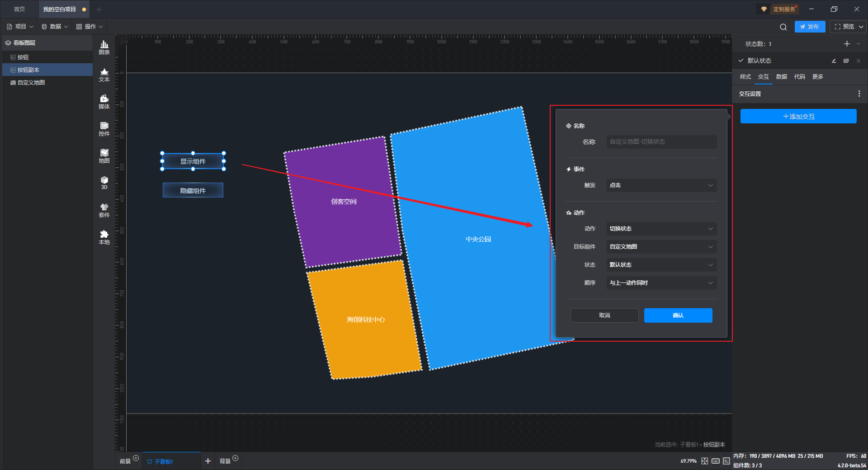Expand the 触发 trigger dropdown

point(661,185)
